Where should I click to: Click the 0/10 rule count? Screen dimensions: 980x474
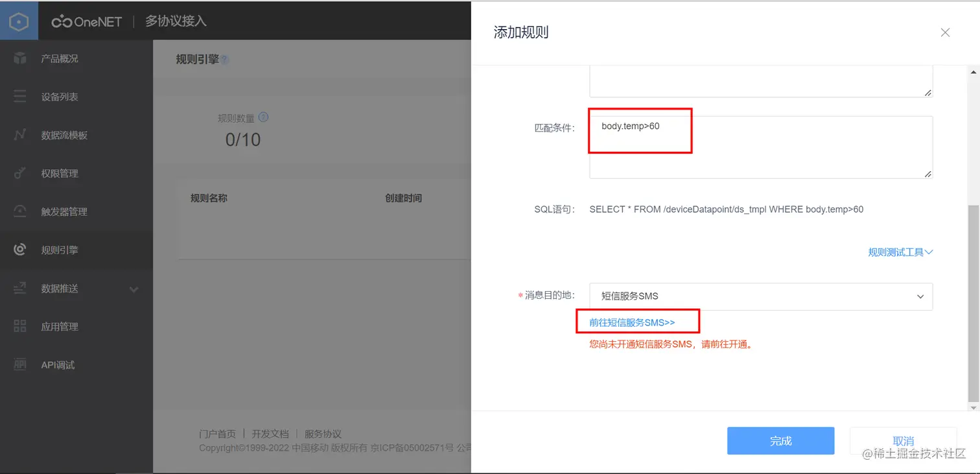(x=243, y=139)
